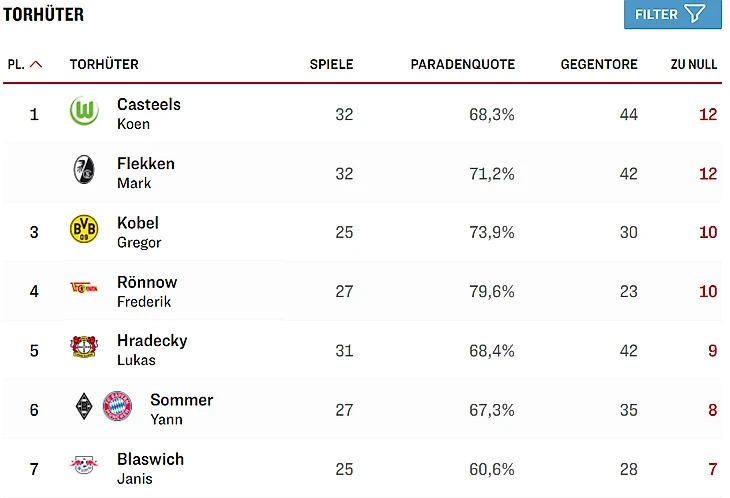The image size is (730, 498).
Task: Click the VfL Wolfsburg club logo
Action: 84,112
